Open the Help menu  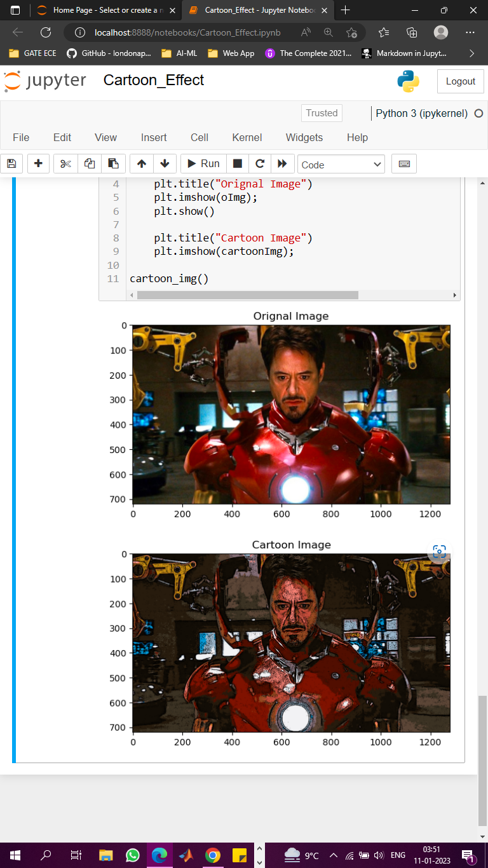click(357, 137)
